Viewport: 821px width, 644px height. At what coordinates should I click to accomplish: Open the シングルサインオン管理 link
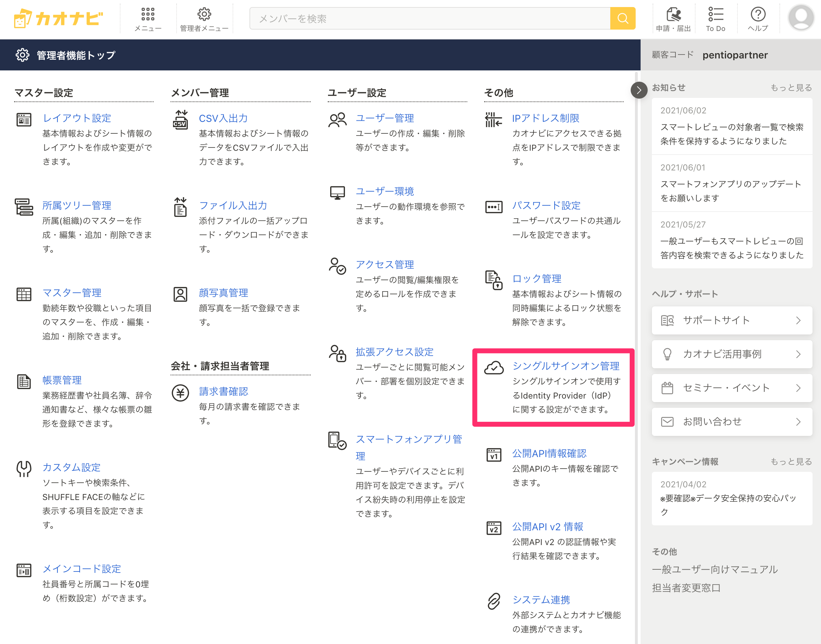point(566,366)
